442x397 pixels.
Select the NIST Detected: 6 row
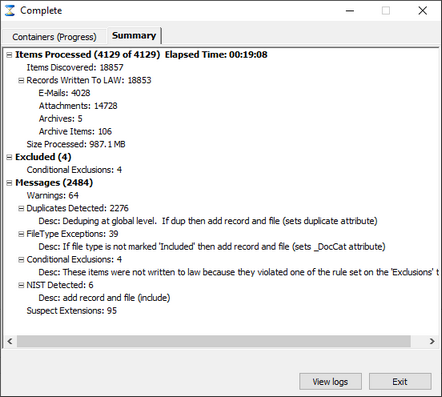(x=60, y=285)
